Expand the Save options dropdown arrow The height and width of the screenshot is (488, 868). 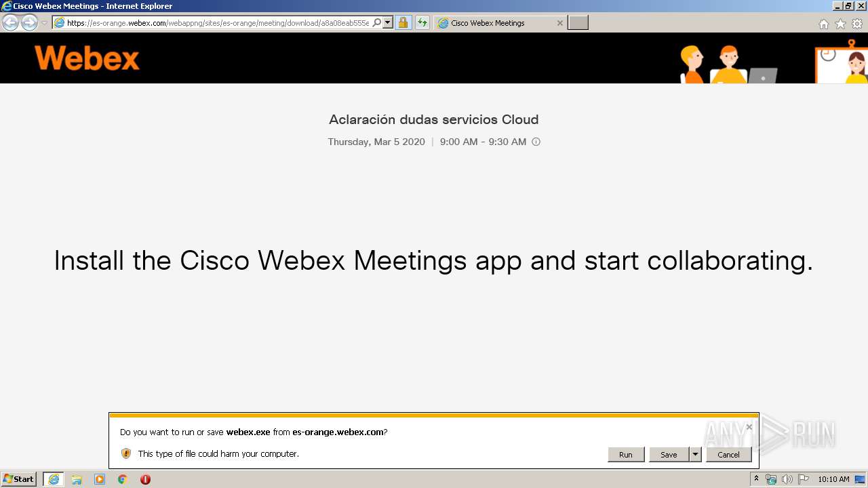tap(695, 455)
